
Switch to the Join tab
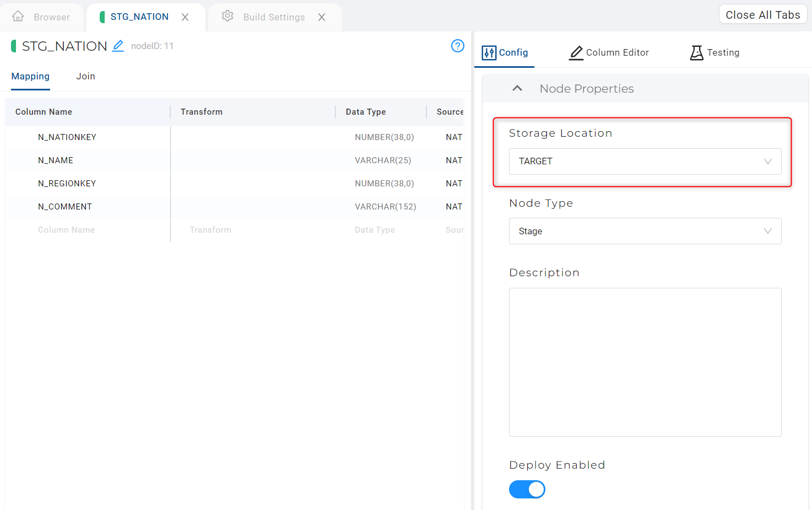(x=85, y=76)
